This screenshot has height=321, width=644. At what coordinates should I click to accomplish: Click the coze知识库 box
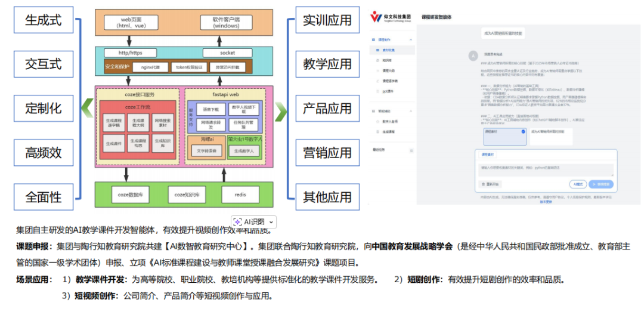point(187,195)
